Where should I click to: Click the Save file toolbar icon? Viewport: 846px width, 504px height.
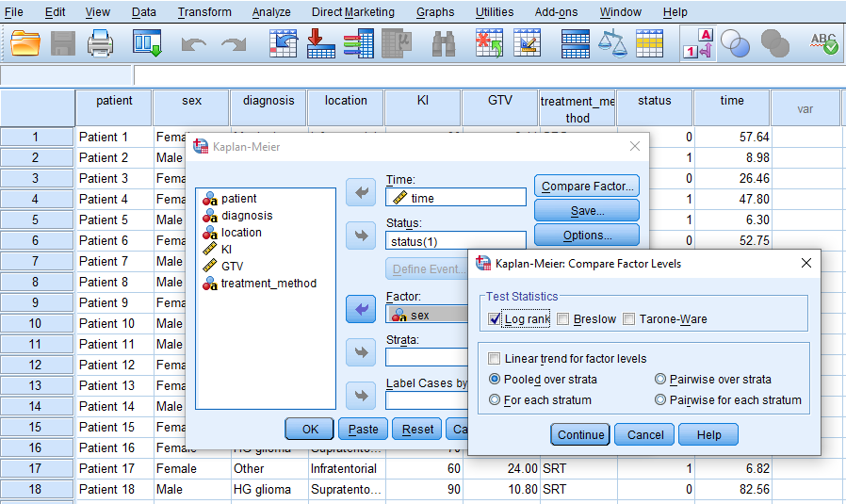(x=62, y=43)
